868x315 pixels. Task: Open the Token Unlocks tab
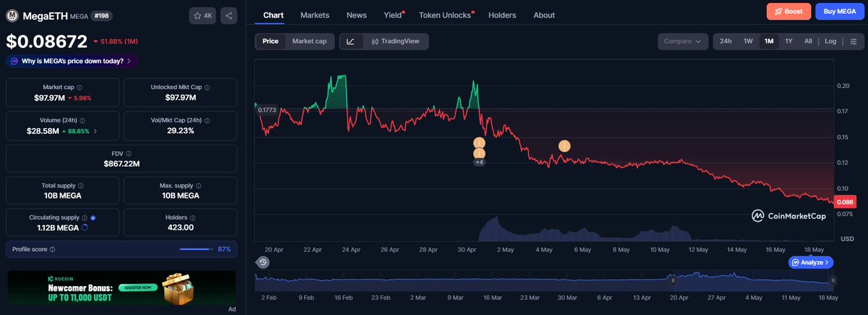(445, 14)
